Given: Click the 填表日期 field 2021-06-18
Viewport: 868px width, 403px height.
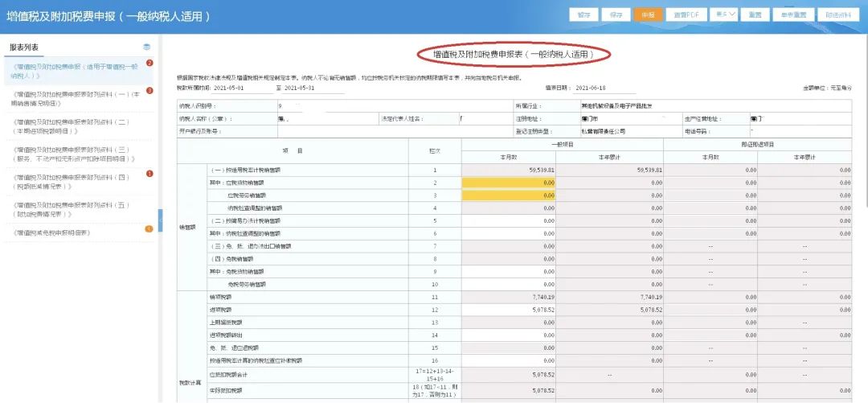Looking at the screenshot, I should click(592, 88).
